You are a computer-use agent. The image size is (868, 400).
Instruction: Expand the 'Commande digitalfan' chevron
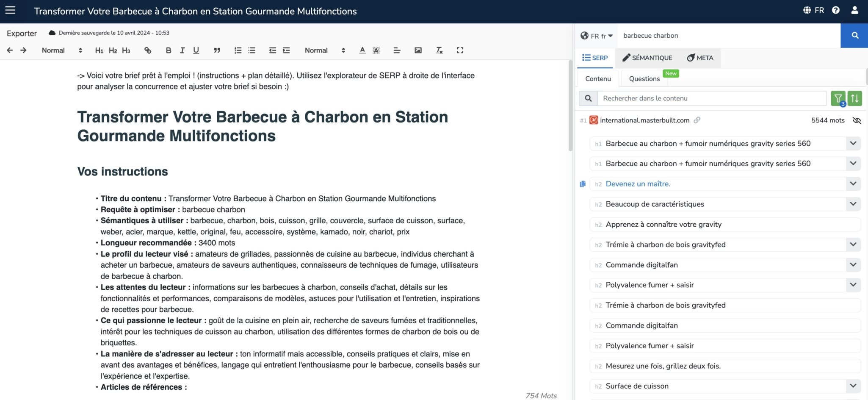tap(853, 265)
